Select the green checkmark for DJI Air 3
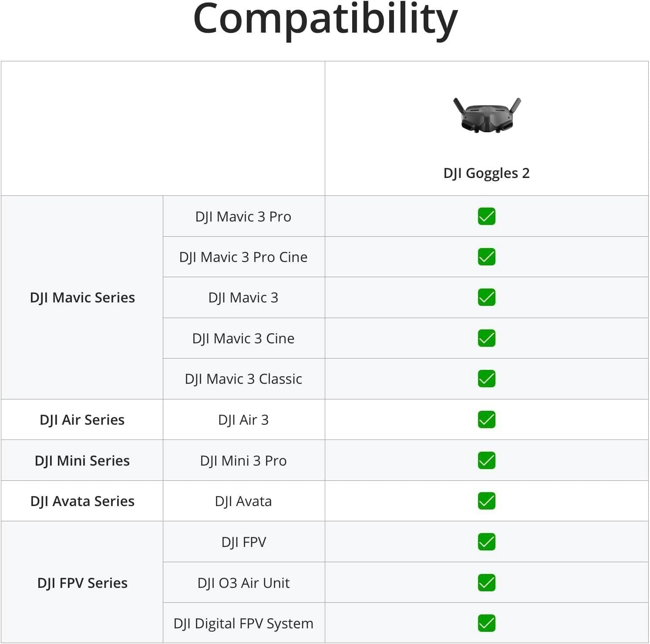 coord(487,419)
